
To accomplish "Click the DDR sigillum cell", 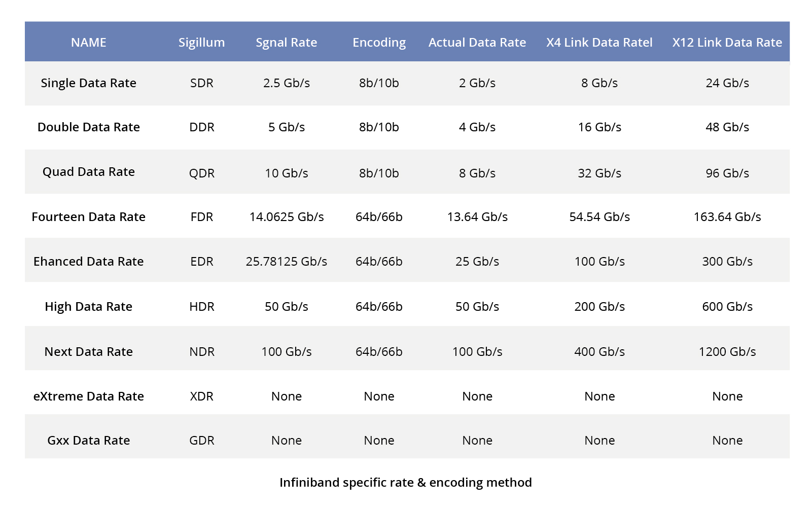I will point(201,127).
